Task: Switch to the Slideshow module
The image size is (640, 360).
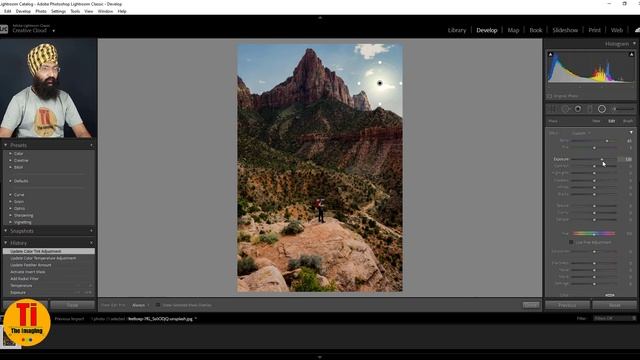Action: coord(565,30)
